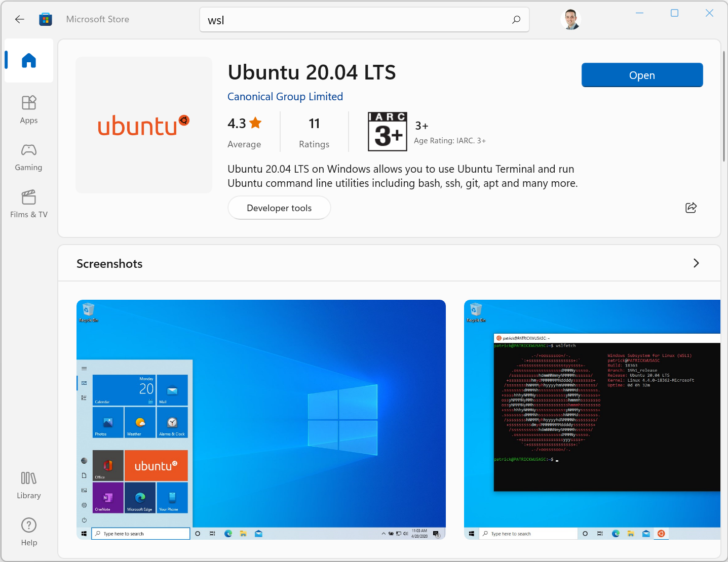Image resolution: width=728 pixels, height=562 pixels.
Task: Click the Microsoft Store logo icon
Action: [x=46, y=19]
